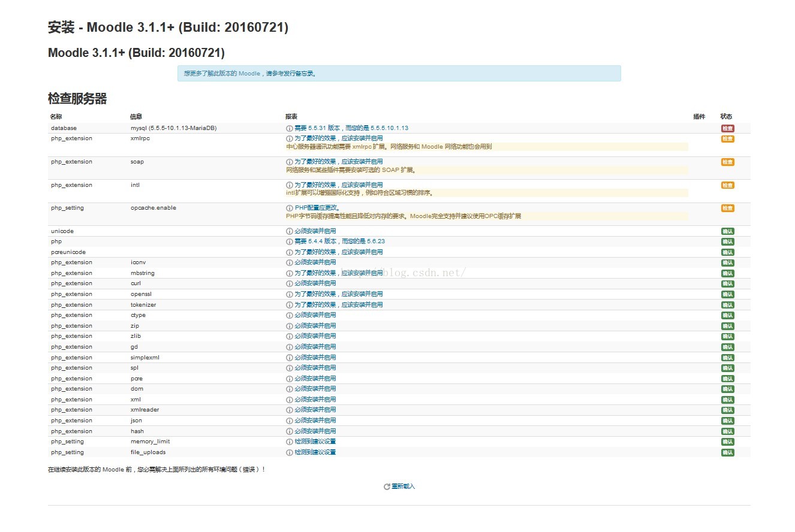Click the 重新载入 reload link
This screenshot has height=532, width=795.
(403, 486)
